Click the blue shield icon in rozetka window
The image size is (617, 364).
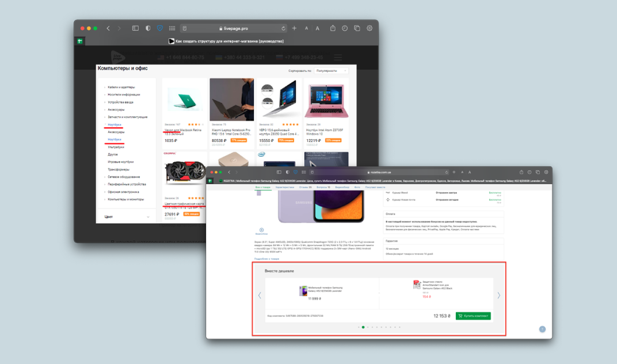pos(295,172)
